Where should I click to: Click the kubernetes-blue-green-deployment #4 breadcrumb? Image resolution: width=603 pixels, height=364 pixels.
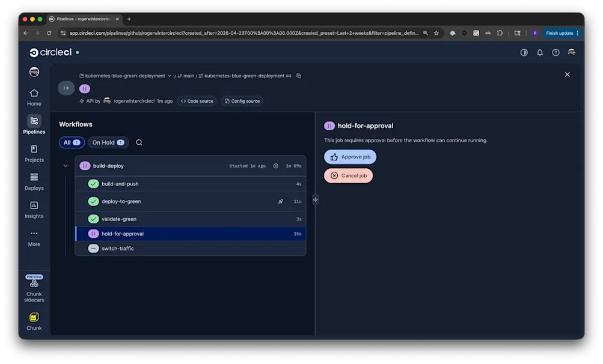[245, 76]
